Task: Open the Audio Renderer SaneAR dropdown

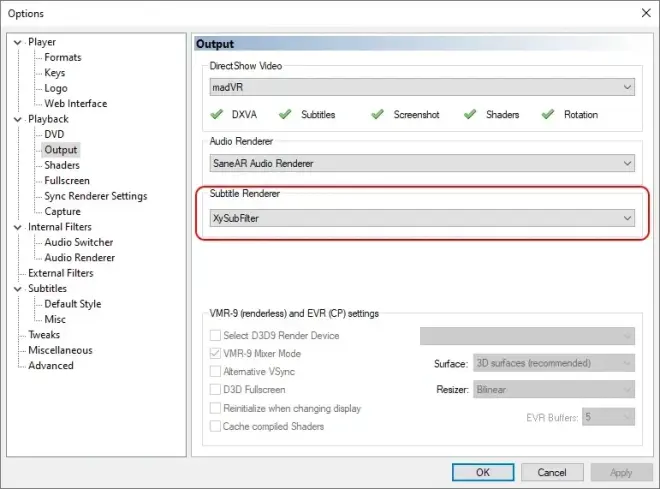Action: [422, 163]
